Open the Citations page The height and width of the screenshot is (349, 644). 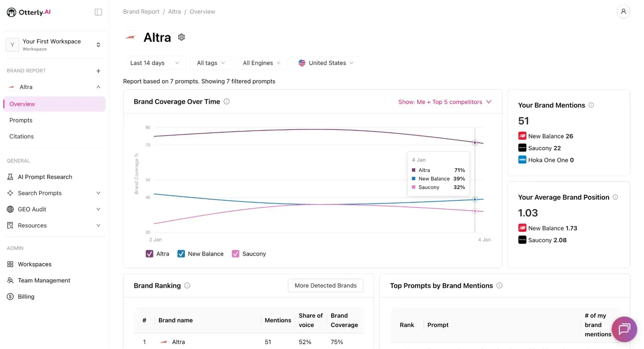coord(21,136)
